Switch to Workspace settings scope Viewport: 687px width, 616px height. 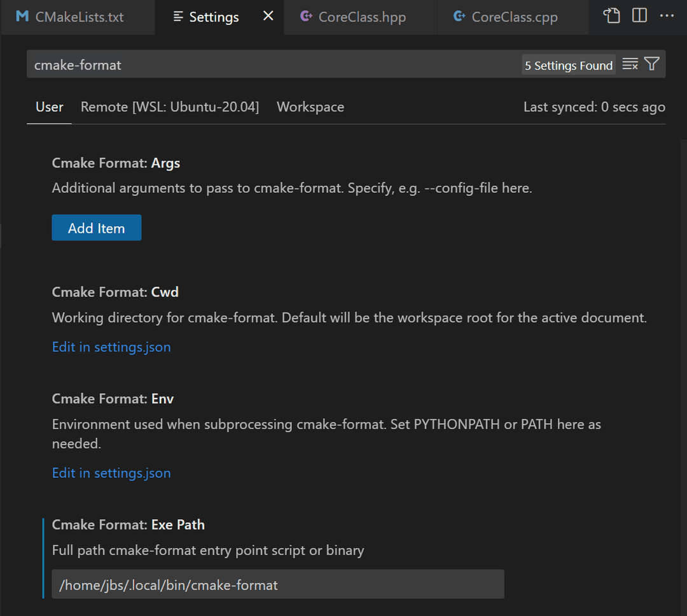click(310, 107)
